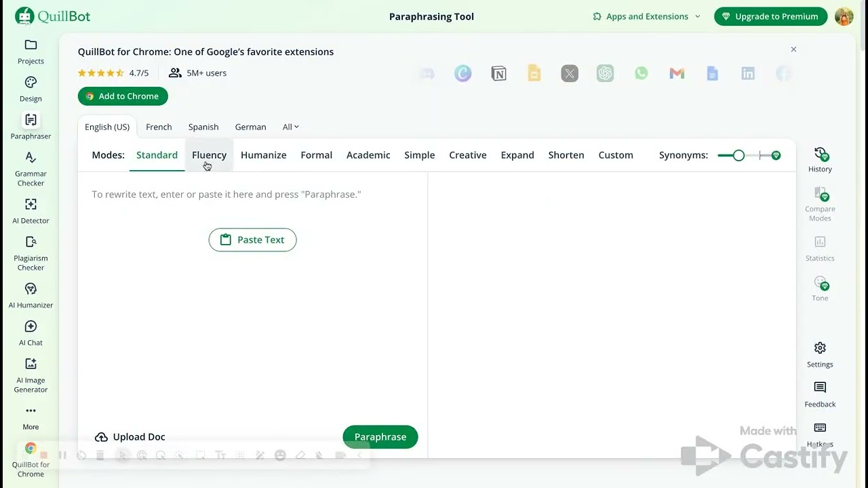Click the Canva integration icon
The width and height of the screenshot is (868, 488).
click(462, 73)
